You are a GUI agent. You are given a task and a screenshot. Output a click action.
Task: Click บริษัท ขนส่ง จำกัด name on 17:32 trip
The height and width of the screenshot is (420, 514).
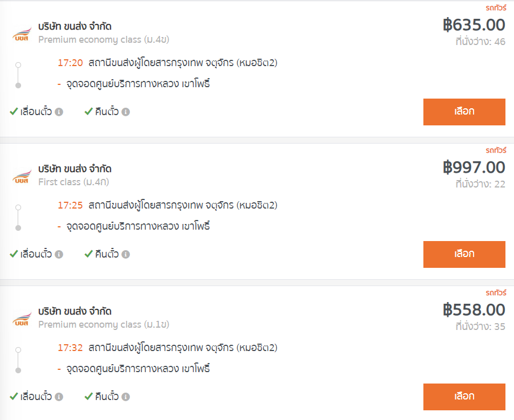pos(75,311)
